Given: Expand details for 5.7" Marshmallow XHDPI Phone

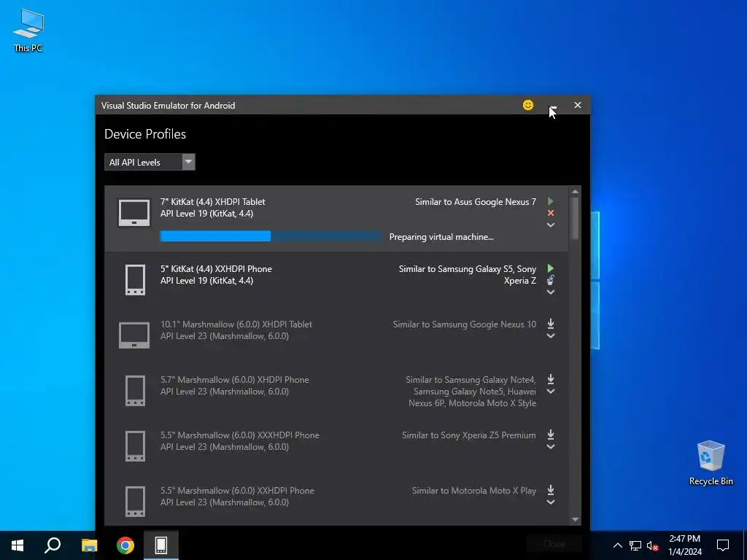Looking at the screenshot, I should [x=550, y=392].
